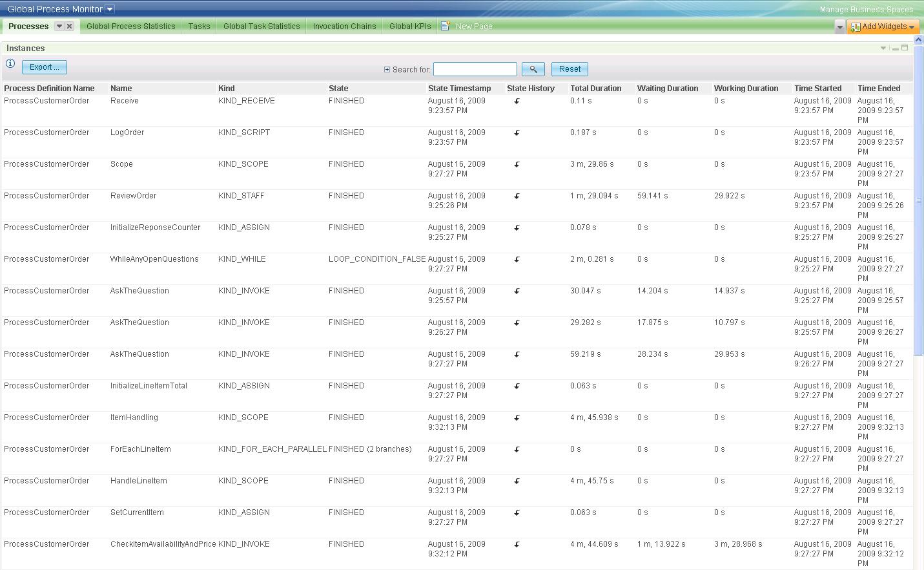Click the scroll-up arrow on the page scrollbar

919,40
